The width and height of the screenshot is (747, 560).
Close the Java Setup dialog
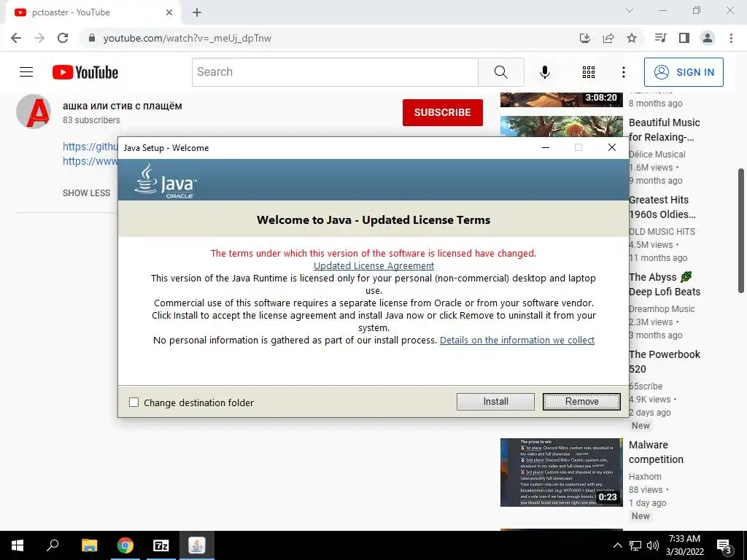click(x=612, y=147)
